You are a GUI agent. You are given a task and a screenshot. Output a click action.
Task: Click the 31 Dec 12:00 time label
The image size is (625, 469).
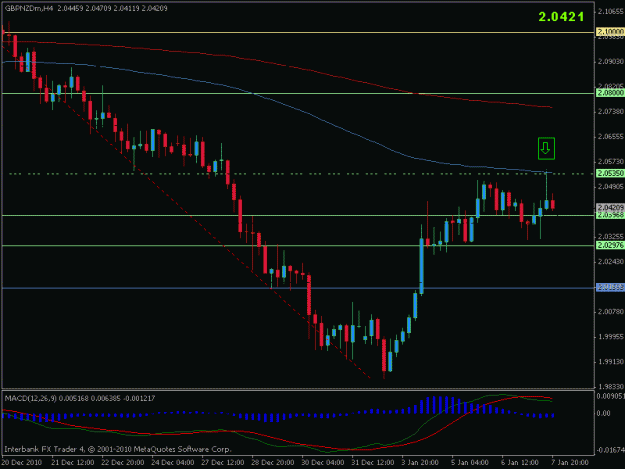point(373,463)
